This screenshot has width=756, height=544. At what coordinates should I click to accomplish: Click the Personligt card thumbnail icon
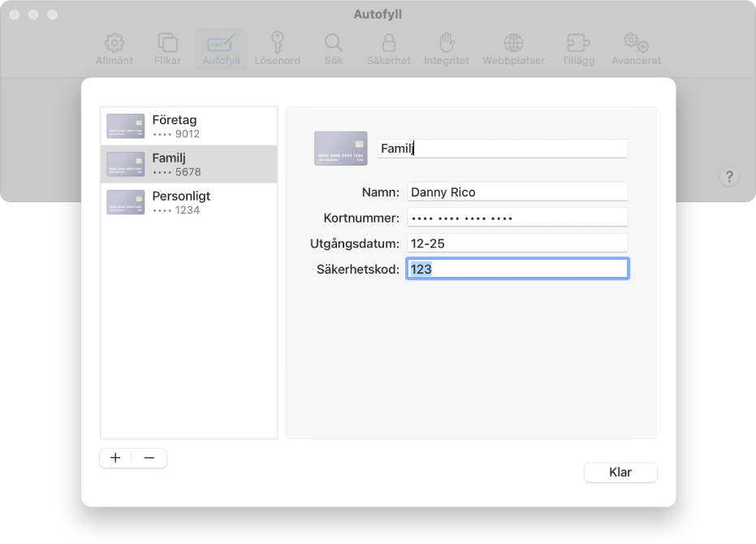click(125, 202)
